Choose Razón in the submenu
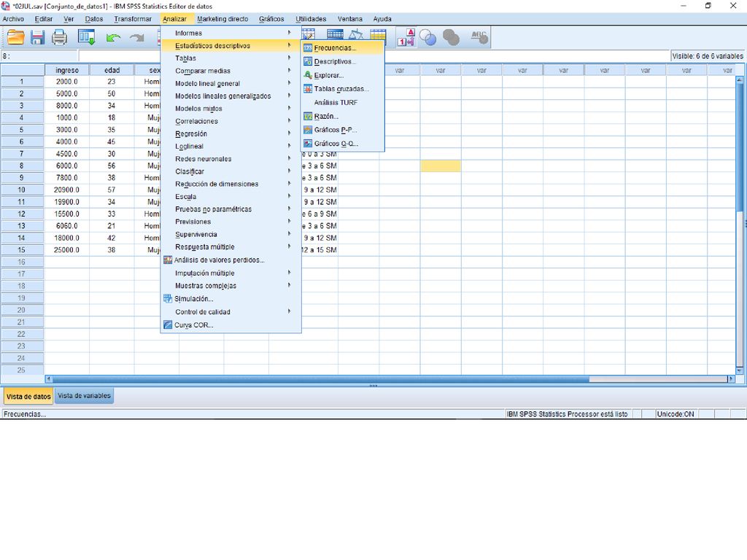Screen dimensions: 747x560 tap(343, 116)
